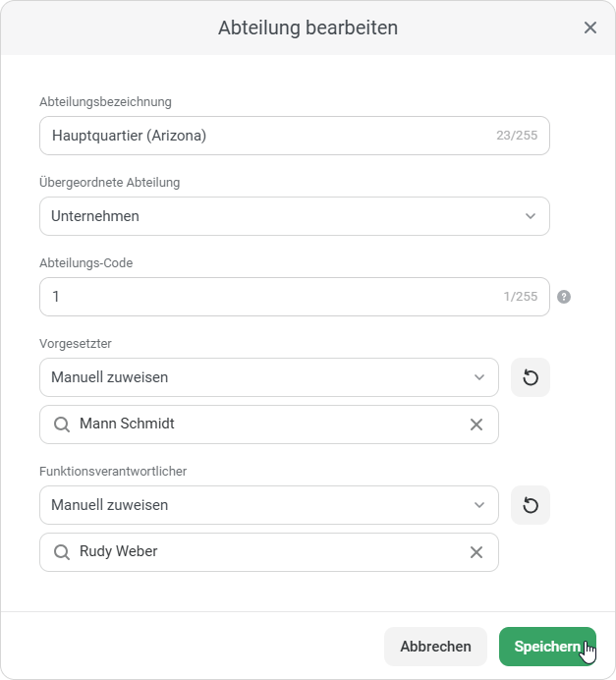This screenshot has width=616, height=680.
Task: Close the Abteilung bearbeiten dialog
Action: click(590, 28)
